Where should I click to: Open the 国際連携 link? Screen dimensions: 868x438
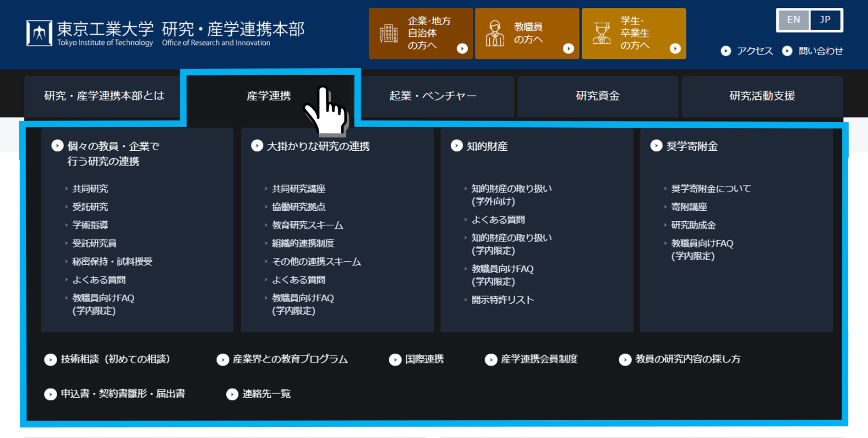tap(424, 359)
